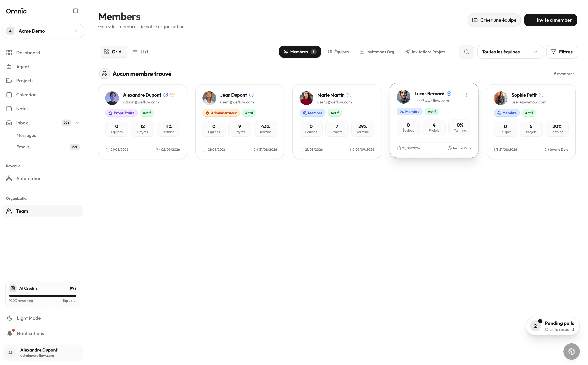Click the AI Credits chip icon
The width and height of the screenshot is (588, 365).
(13, 288)
